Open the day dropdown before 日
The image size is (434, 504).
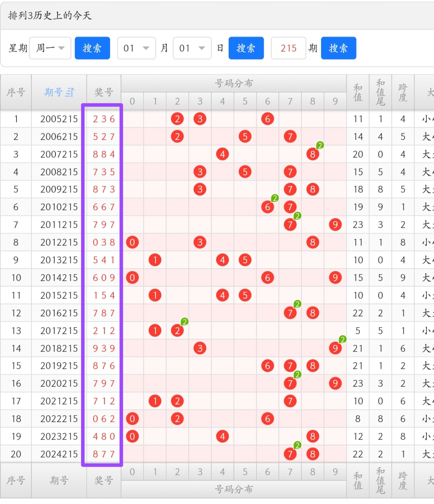click(192, 48)
